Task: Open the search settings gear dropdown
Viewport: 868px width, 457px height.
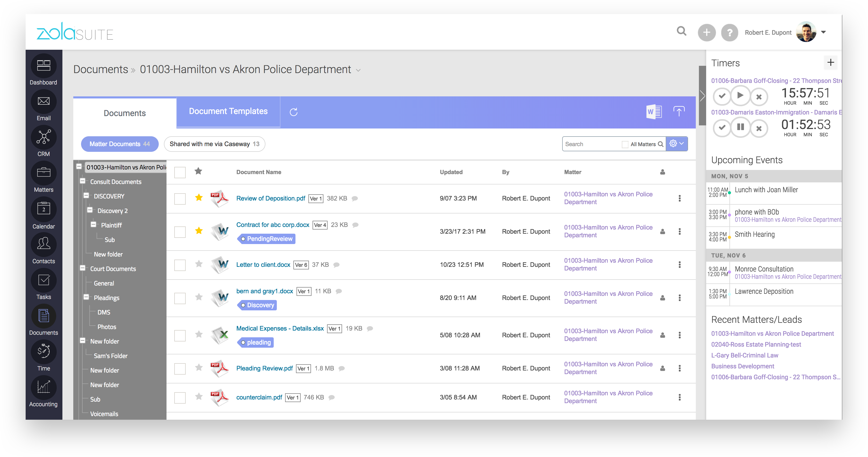Action: click(x=676, y=144)
